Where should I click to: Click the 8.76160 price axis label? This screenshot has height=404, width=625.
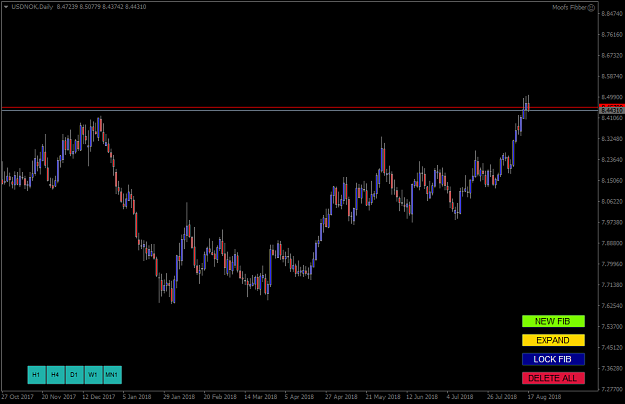coord(612,35)
